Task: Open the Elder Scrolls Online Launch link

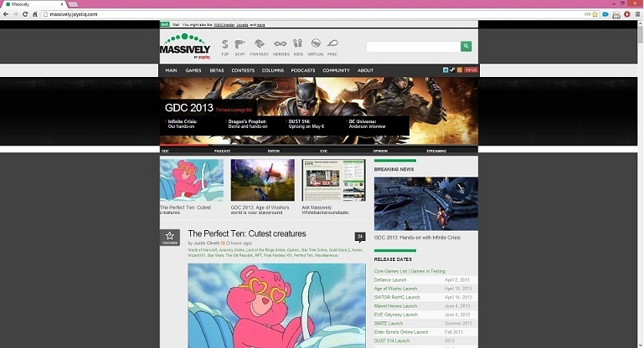Action: tap(401, 332)
